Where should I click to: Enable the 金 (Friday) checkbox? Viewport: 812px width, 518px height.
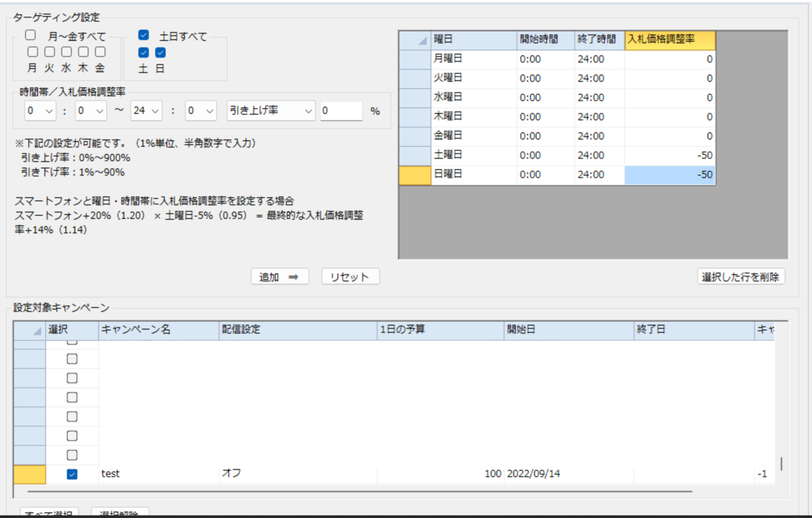pyautogui.click(x=100, y=52)
